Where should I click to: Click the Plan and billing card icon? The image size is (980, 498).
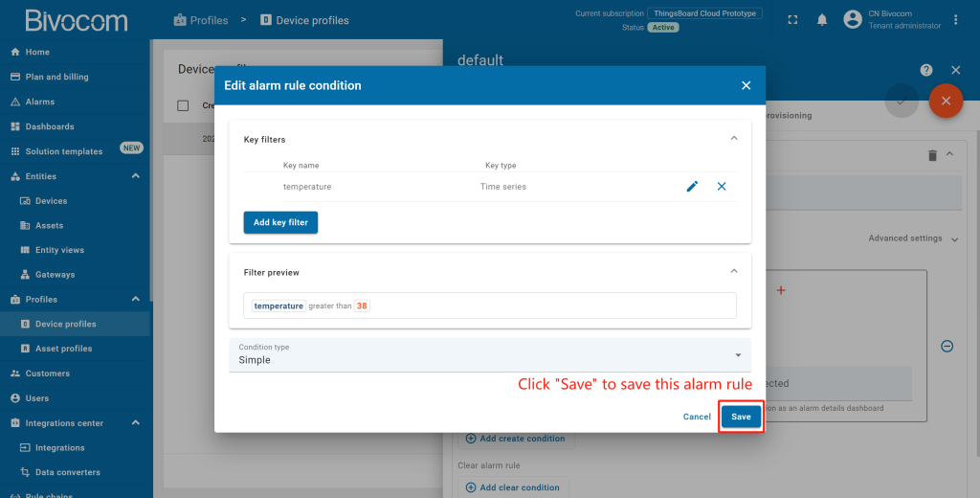(x=15, y=77)
